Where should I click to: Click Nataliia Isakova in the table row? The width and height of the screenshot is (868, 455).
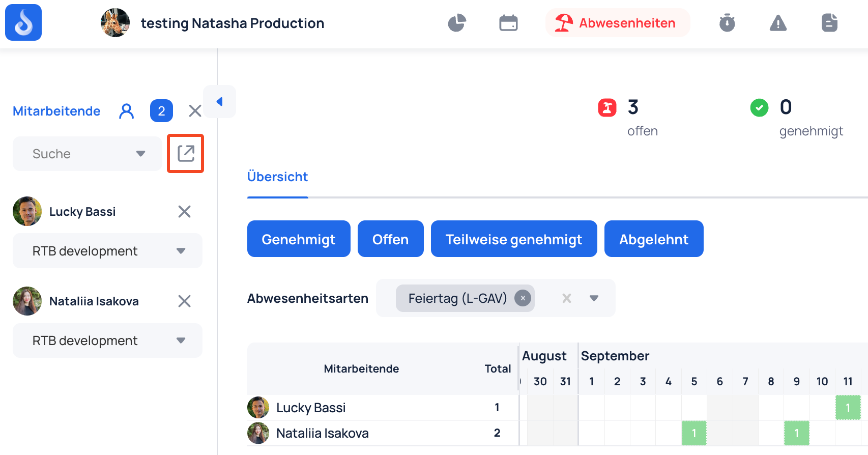point(323,433)
